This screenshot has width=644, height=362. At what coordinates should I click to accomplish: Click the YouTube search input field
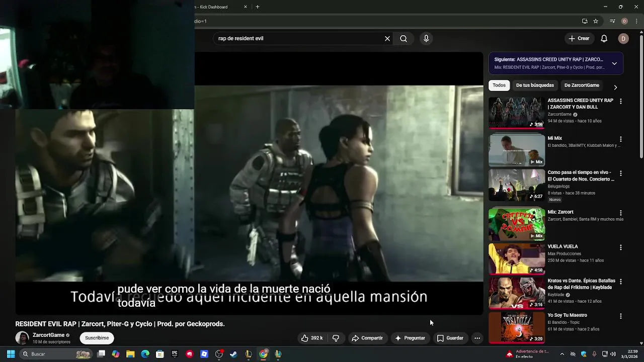coord(299,38)
